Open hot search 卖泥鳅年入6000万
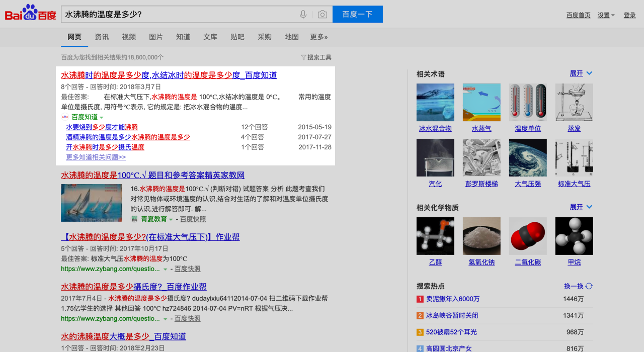Viewport: 644px width, 352px height. coord(453,299)
